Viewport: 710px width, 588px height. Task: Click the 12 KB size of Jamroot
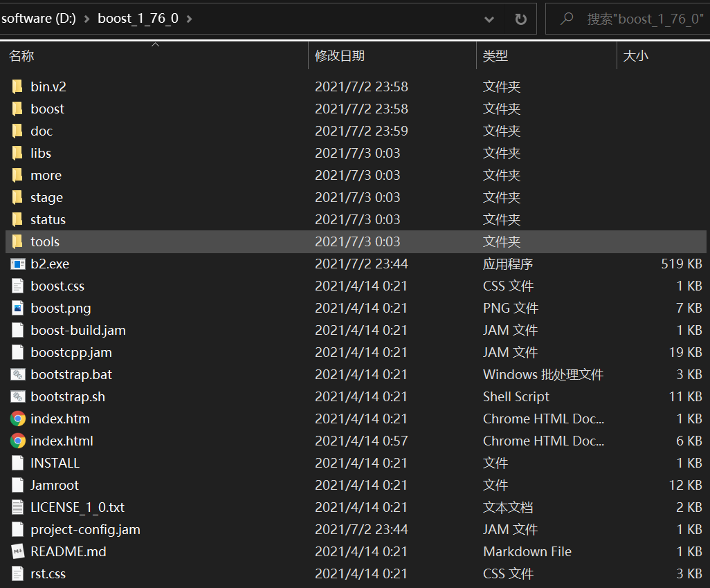point(686,485)
